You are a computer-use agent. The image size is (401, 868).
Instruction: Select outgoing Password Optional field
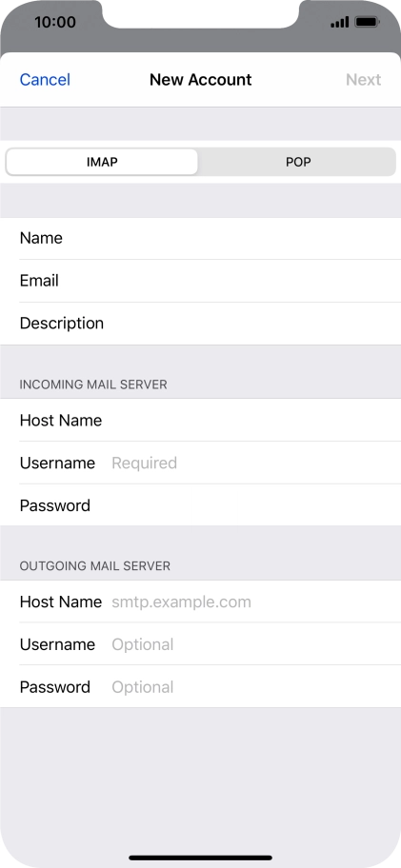200,687
